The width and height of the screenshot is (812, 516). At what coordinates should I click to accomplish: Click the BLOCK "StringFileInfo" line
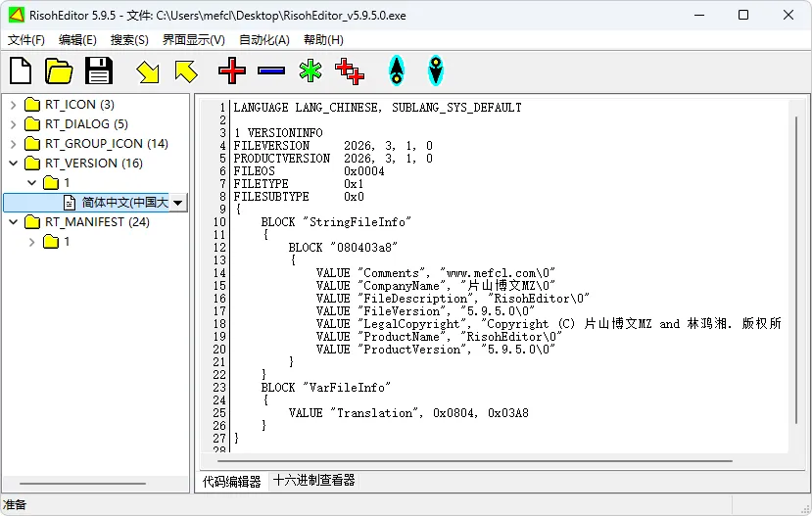[x=336, y=222]
